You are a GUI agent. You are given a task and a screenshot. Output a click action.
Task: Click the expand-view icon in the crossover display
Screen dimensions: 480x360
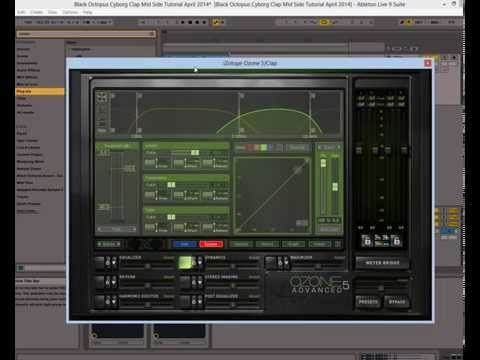[x=102, y=97]
